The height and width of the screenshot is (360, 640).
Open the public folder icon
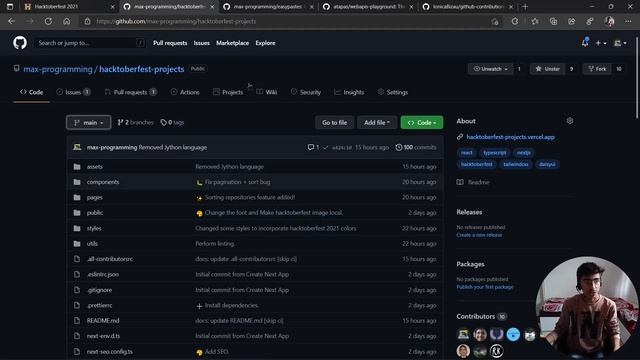(77, 213)
